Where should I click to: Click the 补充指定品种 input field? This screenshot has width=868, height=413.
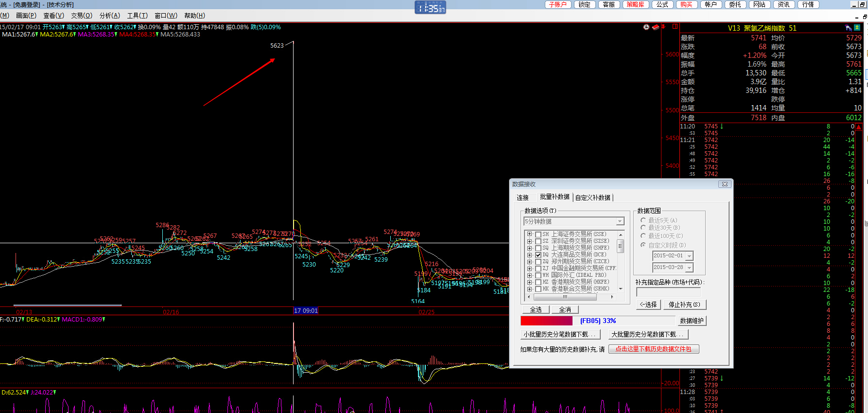coord(669,292)
